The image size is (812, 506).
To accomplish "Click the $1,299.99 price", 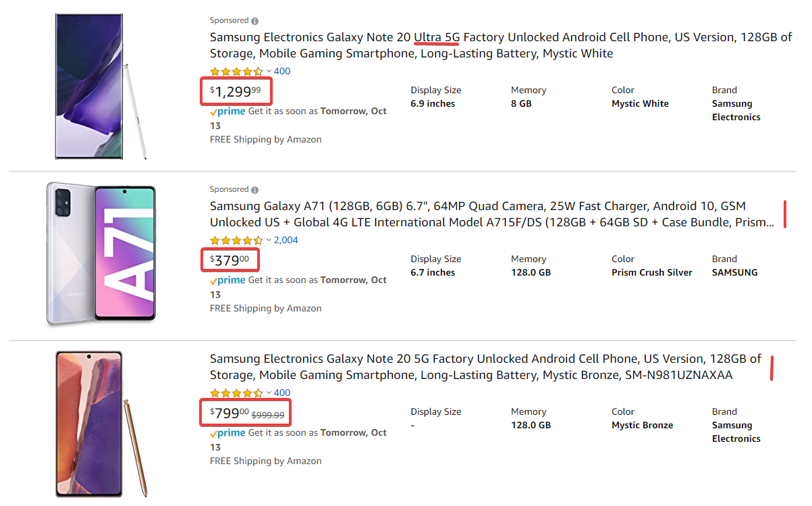I will tap(235, 91).
